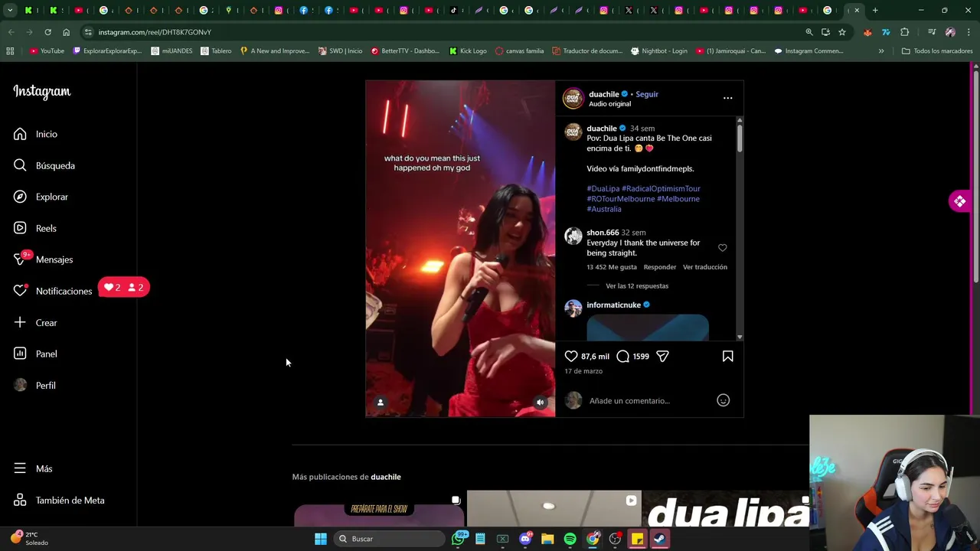Click Crear to make a new post
The image size is (980, 551).
35,322
